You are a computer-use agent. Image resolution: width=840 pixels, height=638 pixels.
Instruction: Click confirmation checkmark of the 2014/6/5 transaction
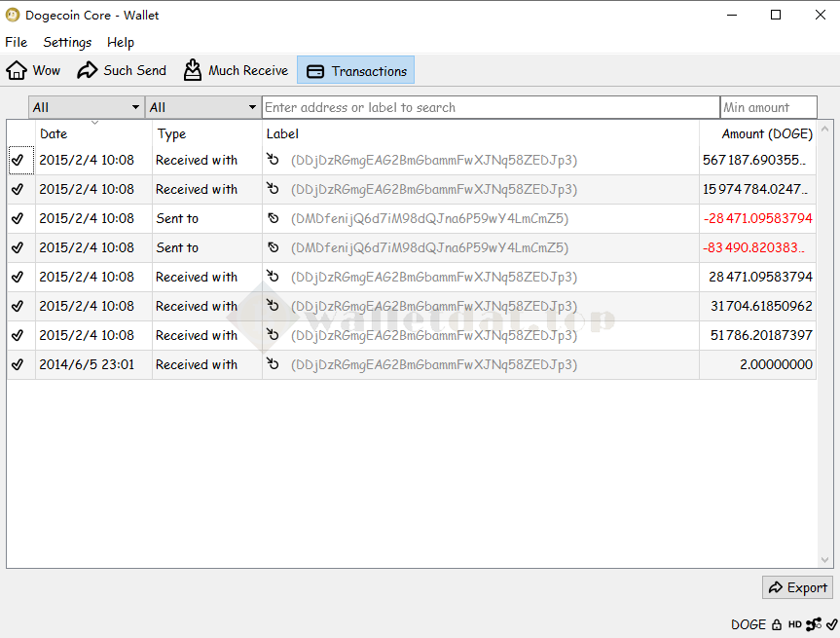[18, 364]
